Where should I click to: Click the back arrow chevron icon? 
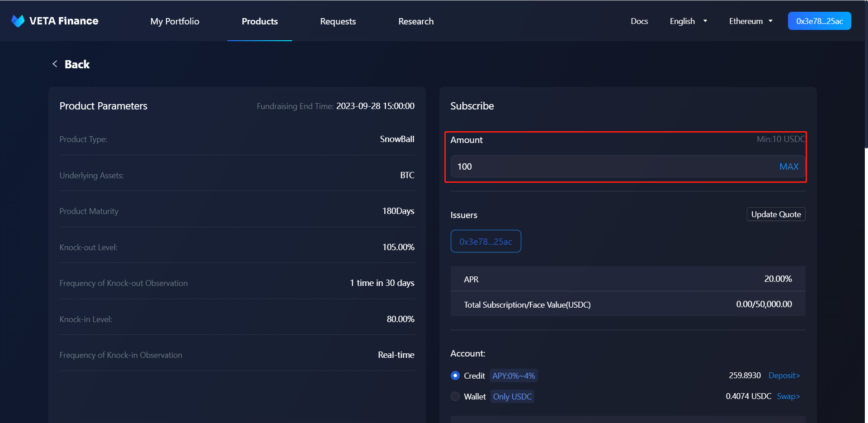point(55,64)
